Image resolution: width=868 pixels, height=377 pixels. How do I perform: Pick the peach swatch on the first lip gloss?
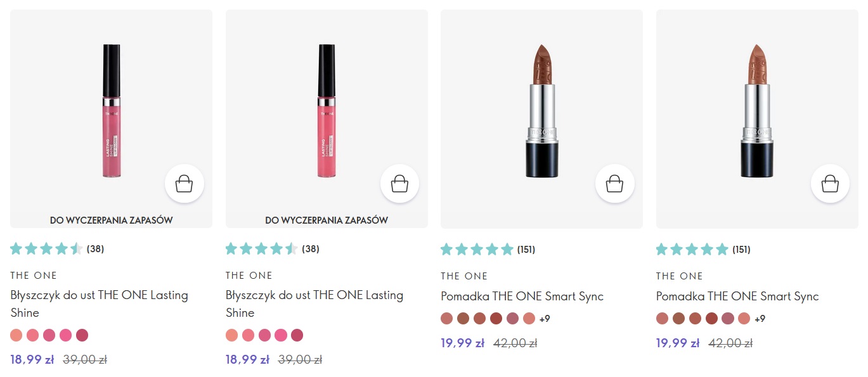click(x=16, y=335)
